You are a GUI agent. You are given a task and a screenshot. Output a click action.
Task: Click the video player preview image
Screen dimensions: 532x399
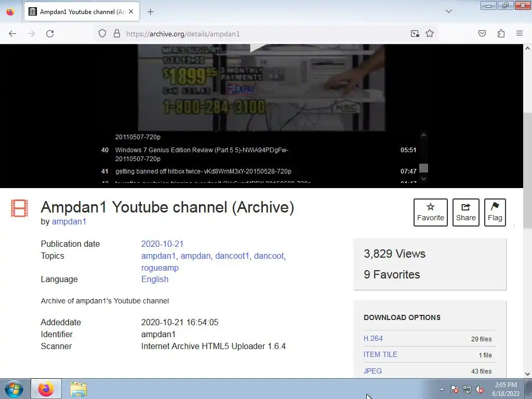click(x=261, y=87)
